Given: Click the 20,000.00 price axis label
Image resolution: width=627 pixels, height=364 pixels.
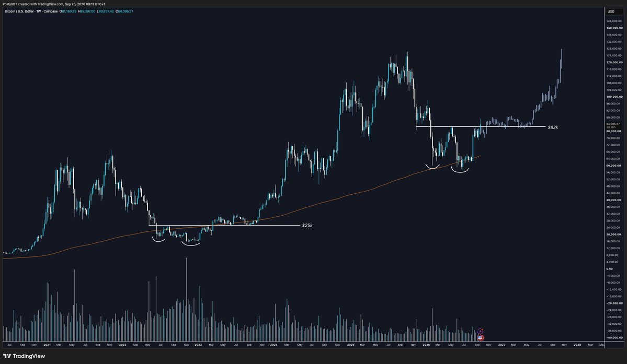Looking at the screenshot, I should click(613, 234).
